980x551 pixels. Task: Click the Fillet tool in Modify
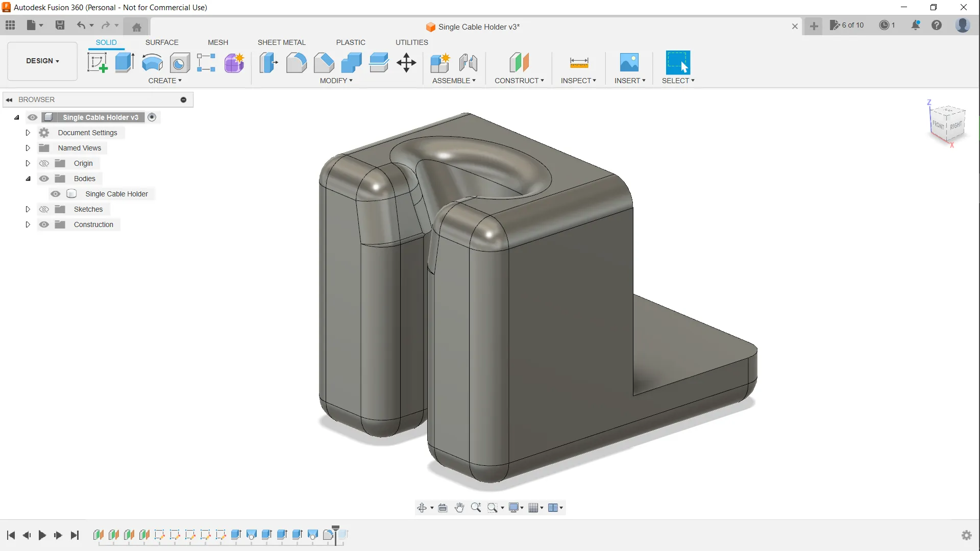(x=296, y=63)
